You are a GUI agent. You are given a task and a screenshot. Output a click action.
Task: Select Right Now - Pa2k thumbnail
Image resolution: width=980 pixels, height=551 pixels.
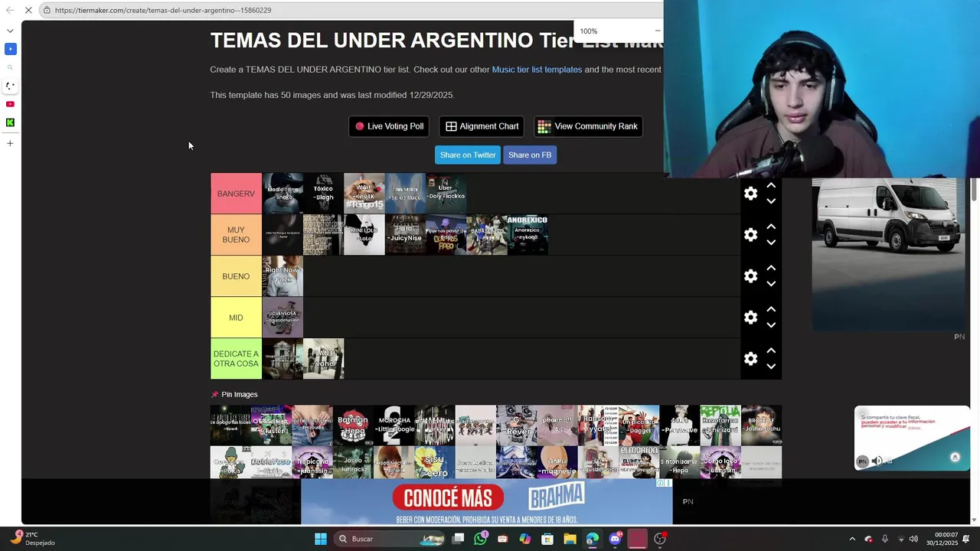283,276
